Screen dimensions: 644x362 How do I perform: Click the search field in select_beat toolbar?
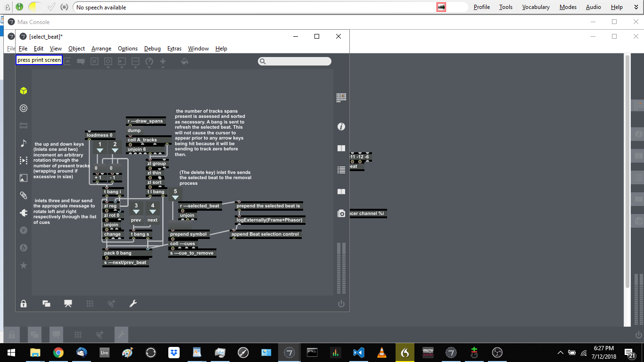click(x=295, y=61)
